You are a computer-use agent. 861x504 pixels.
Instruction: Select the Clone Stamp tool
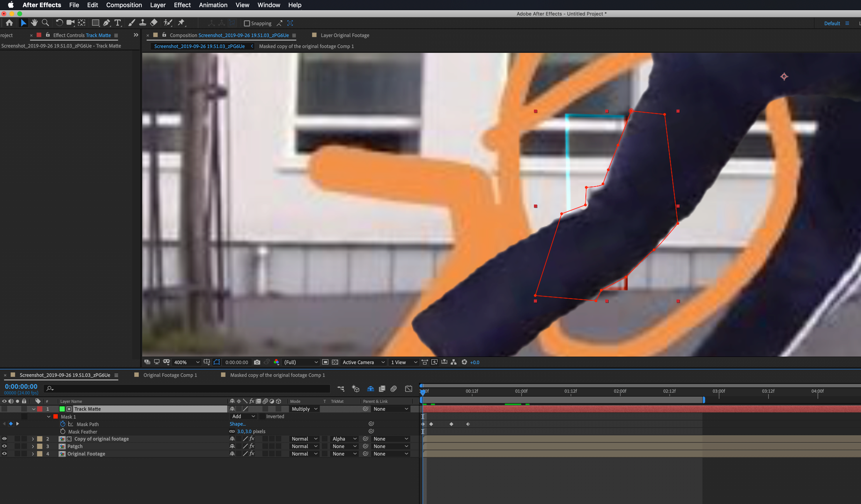pyautogui.click(x=142, y=22)
